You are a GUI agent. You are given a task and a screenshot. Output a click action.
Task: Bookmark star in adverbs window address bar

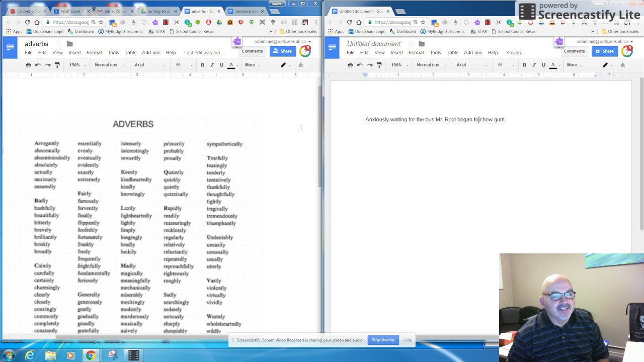(x=101, y=22)
